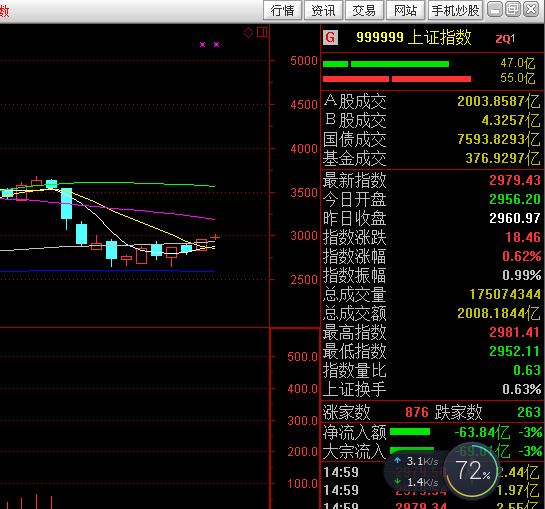Screen dimensions: 545x509
Task: Click the ZQ1 label
Action: click(505, 39)
